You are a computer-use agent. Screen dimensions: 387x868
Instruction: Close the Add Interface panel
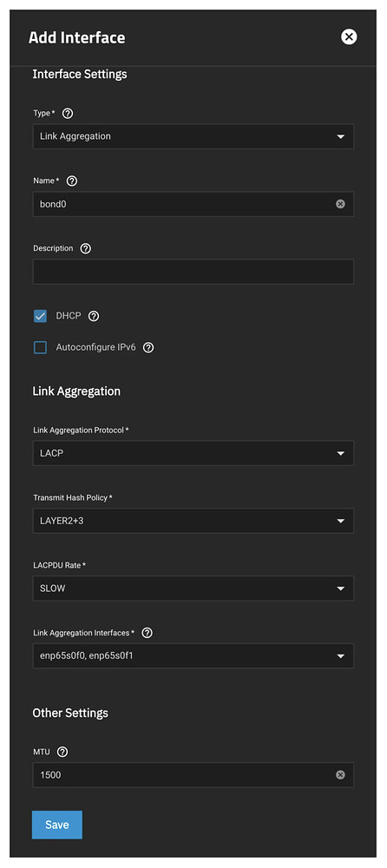349,37
